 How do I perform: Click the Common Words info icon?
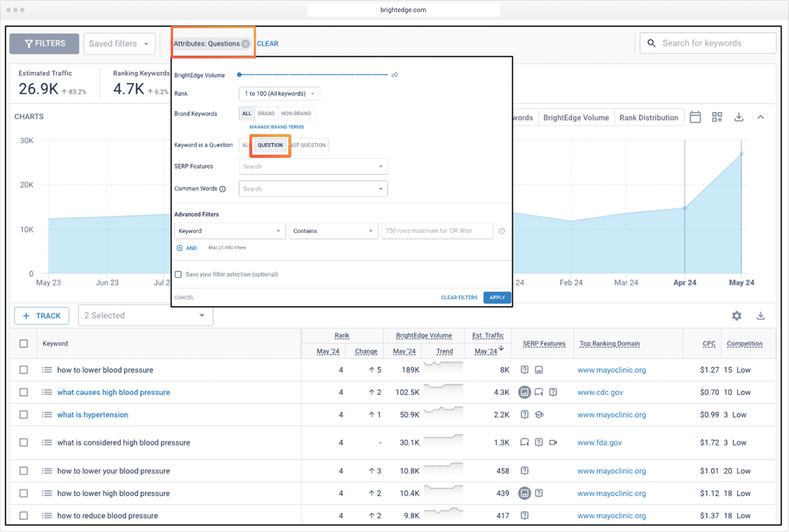tap(223, 189)
